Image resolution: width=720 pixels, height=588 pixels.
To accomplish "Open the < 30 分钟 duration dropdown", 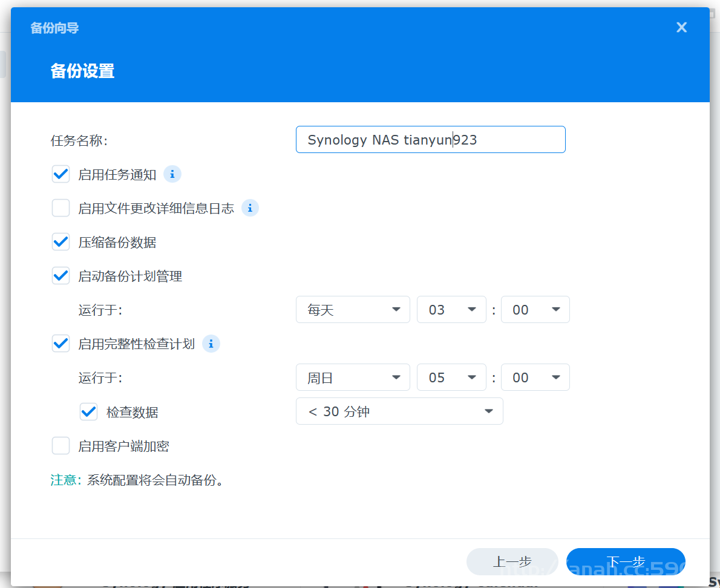I will click(x=399, y=411).
